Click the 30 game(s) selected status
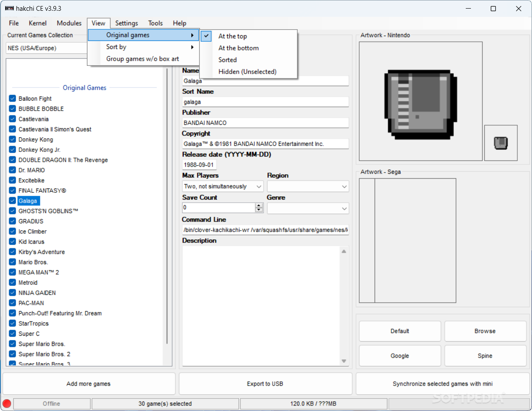This screenshot has height=411, width=532. pyautogui.click(x=165, y=404)
